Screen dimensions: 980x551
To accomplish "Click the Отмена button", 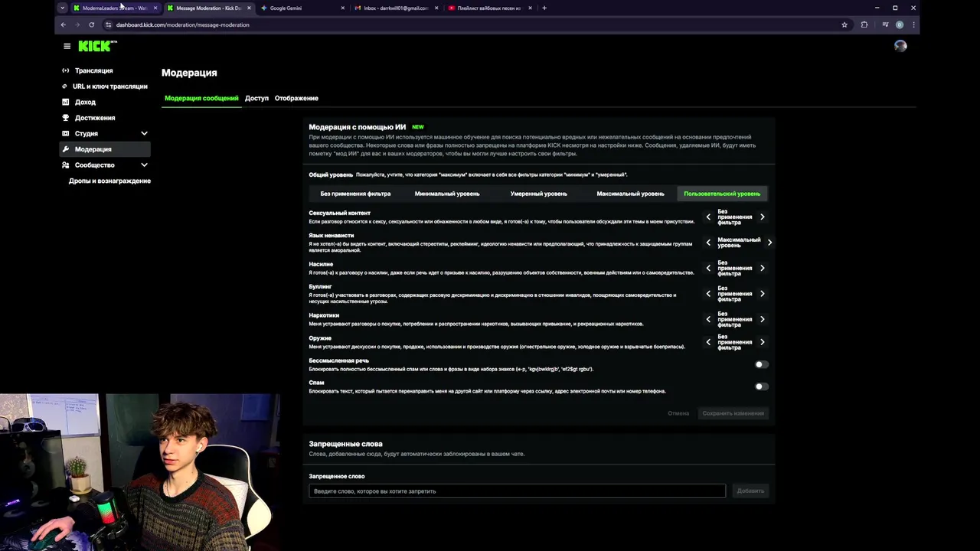I will pyautogui.click(x=678, y=413).
